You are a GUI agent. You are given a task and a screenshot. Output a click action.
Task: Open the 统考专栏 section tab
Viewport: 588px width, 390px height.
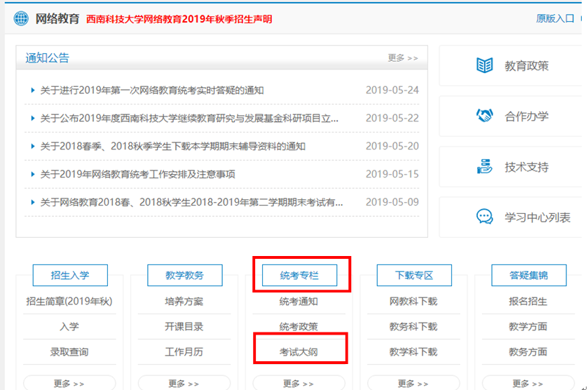point(299,276)
